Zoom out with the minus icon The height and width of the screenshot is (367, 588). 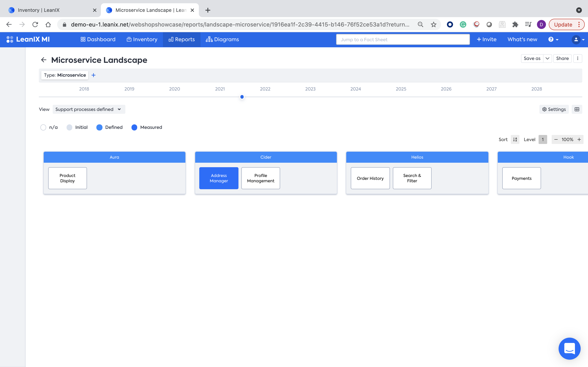click(556, 140)
